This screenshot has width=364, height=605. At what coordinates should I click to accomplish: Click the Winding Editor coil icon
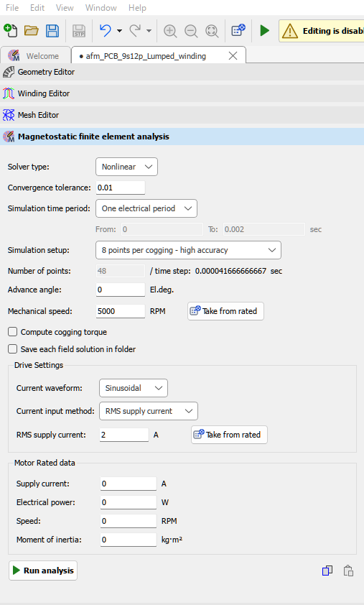[9, 93]
